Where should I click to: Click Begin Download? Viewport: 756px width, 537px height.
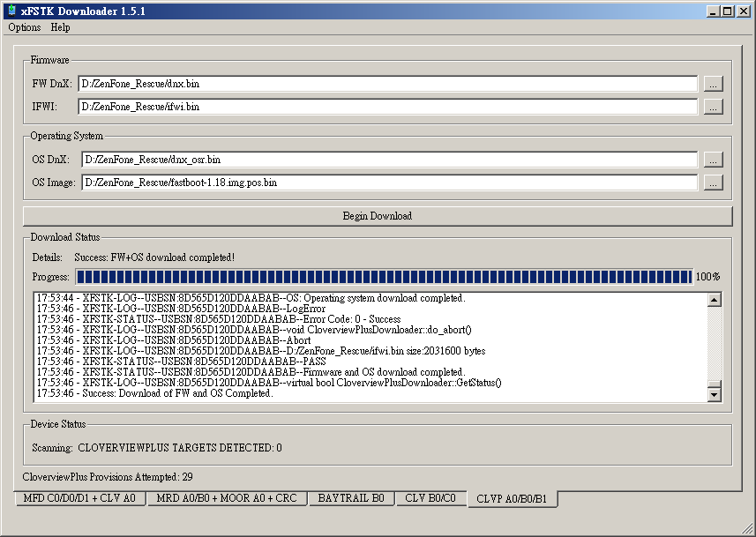click(378, 215)
